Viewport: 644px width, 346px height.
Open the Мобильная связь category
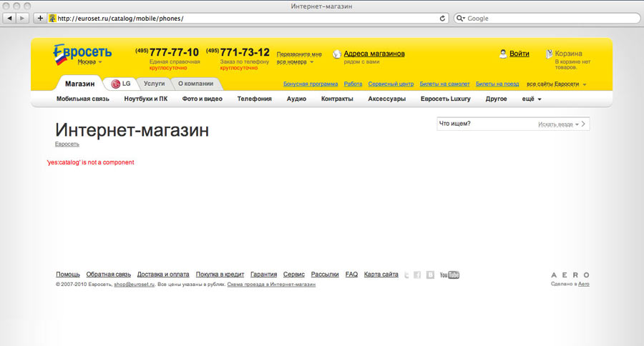point(83,99)
